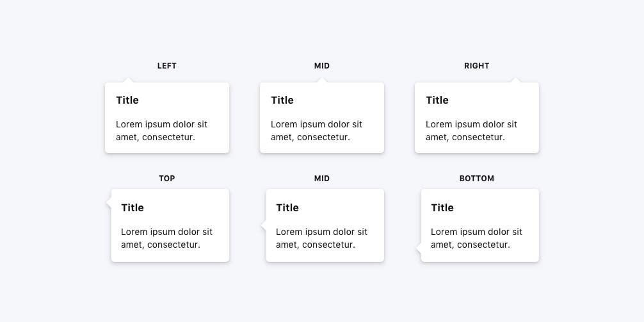The image size is (644, 322).
Task: Click the MID label between TOP and BOTTOM
Action: [x=322, y=179]
